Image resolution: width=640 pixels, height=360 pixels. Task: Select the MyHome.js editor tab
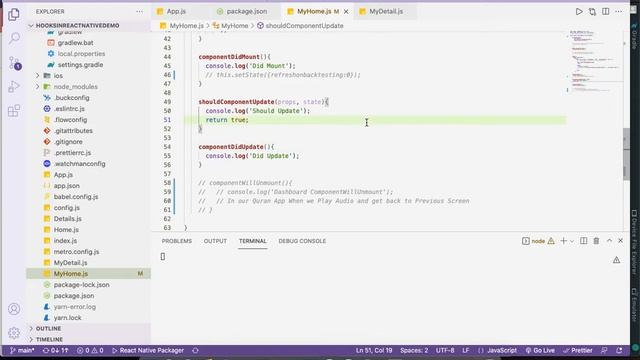point(313,11)
